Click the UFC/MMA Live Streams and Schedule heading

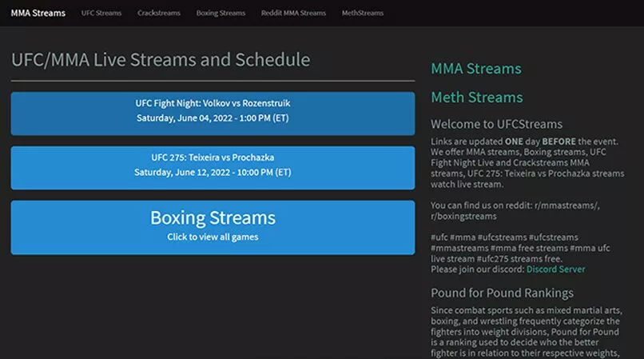(x=161, y=60)
